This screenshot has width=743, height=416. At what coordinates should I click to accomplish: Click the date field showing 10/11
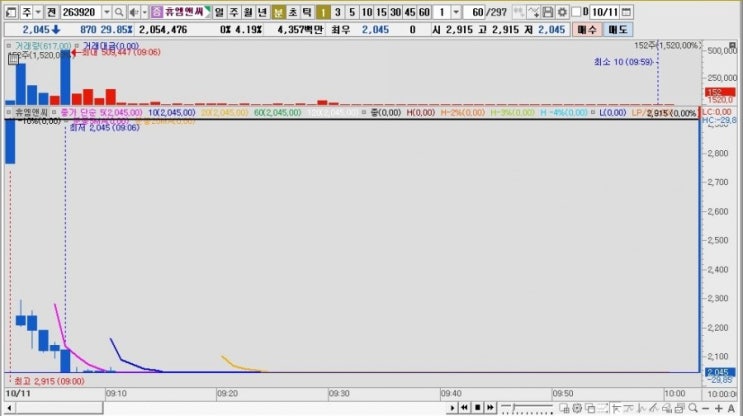pos(605,12)
